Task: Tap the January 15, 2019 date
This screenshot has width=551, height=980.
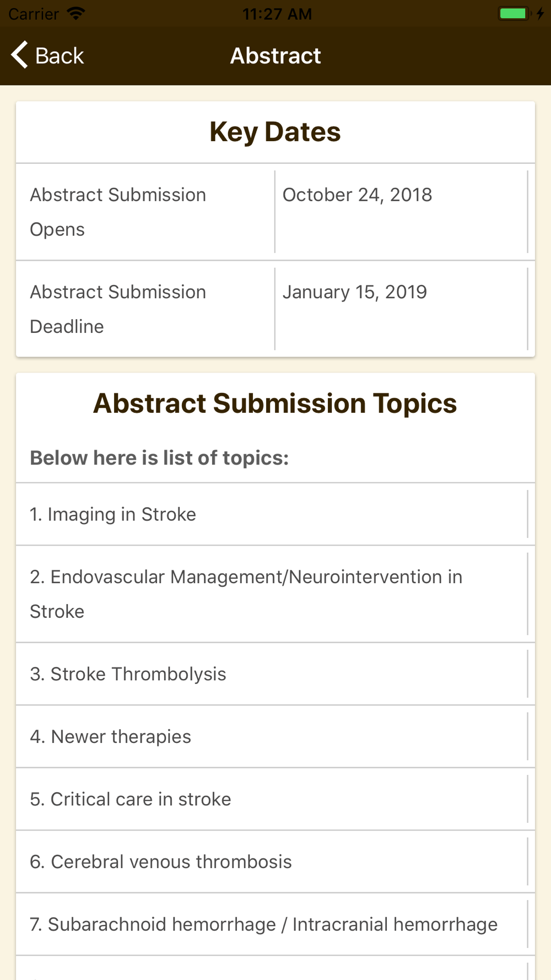Action: [x=355, y=292]
